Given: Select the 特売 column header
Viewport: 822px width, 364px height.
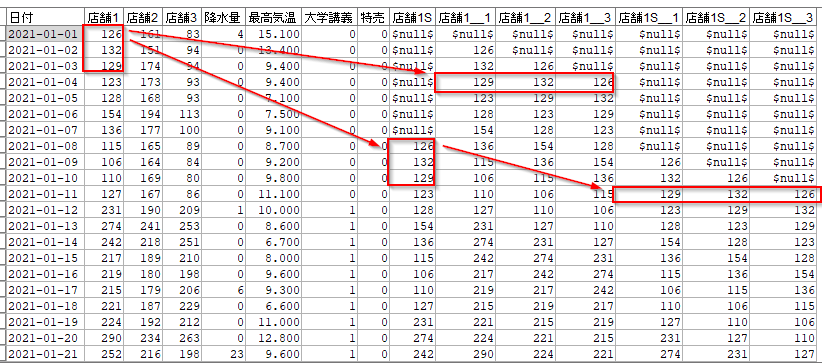Looking at the screenshot, I should (374, 18).
